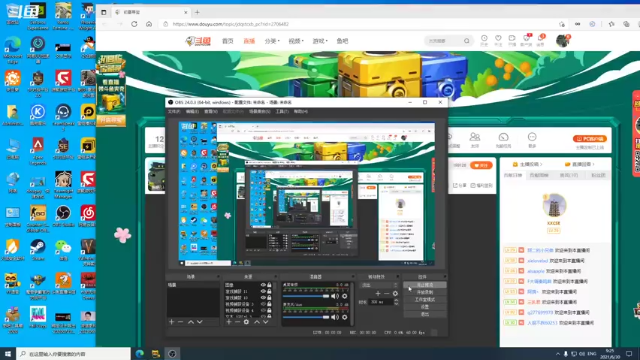This screenshot has height=360, width=640.
Task: Open the Windows Start menu
Action: point(8,354)
